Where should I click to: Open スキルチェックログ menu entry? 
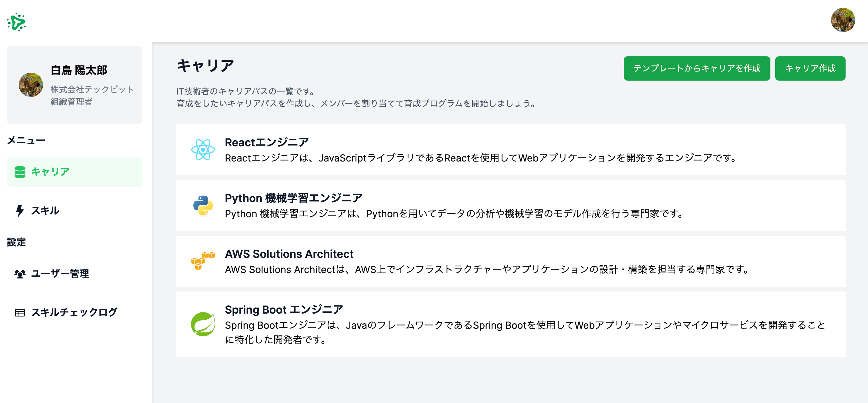[74, 312]
